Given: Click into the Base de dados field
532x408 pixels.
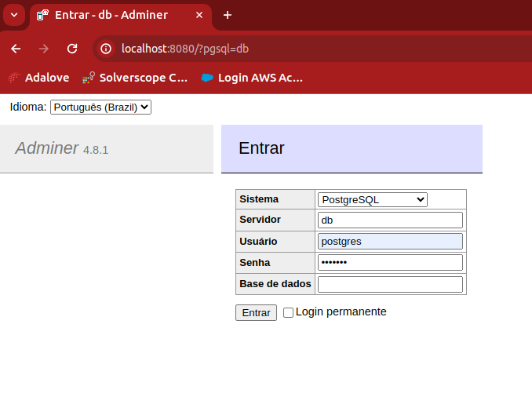Looking at the screenshot, I should pos(390,284).
